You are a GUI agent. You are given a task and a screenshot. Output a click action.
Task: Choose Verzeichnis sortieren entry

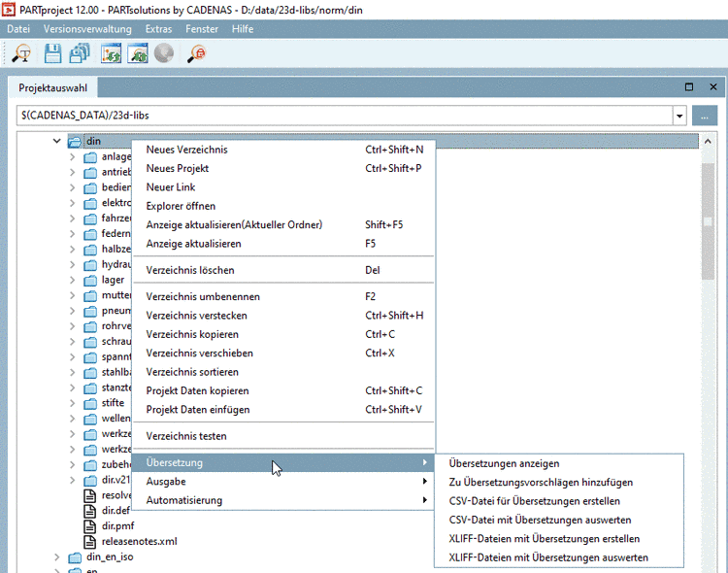tap(283, 372)
